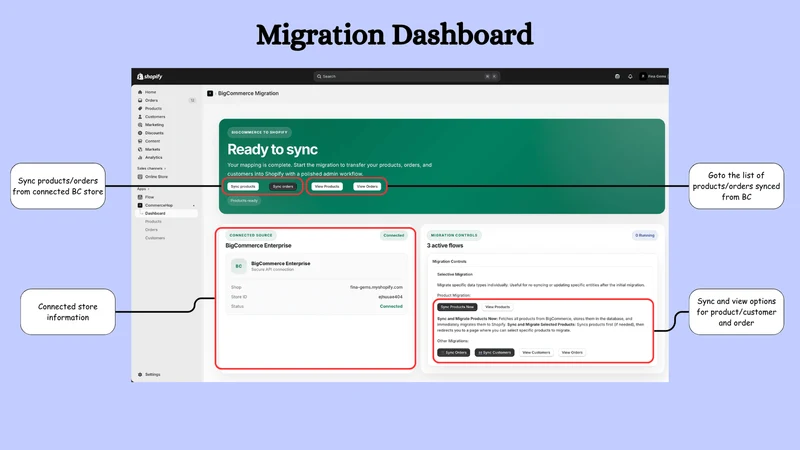Open Online Store via its storefront icon

(x=140, y=177)
